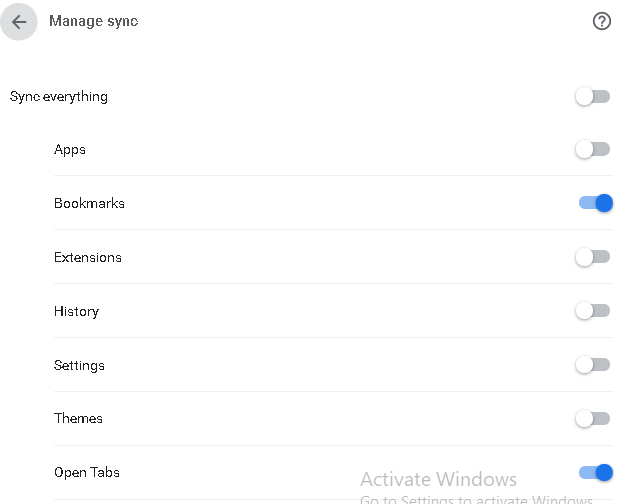Select the Settings label text
Screen dimensions: 634x504
[x=79, y=365]
